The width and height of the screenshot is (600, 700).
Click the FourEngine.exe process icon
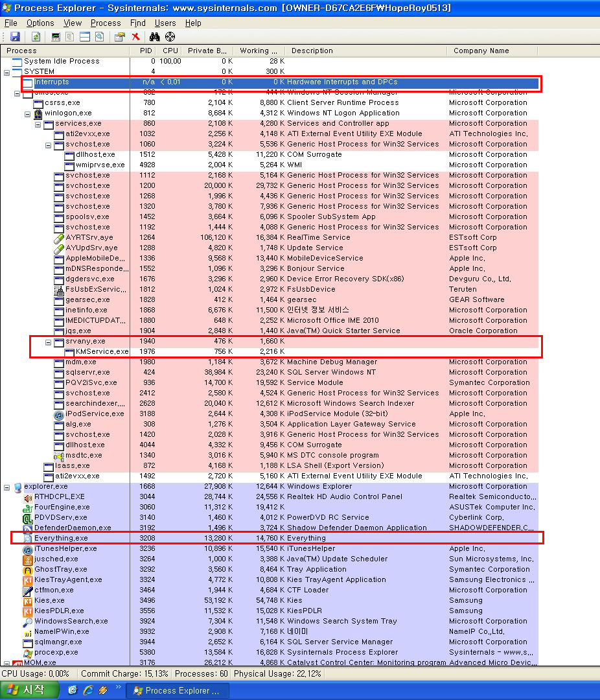pos(28,508)
